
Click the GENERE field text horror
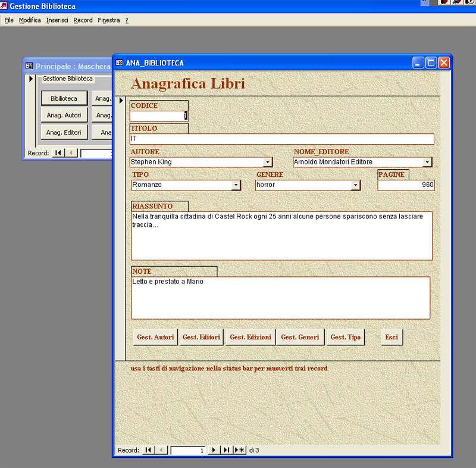tap(265, 185)
